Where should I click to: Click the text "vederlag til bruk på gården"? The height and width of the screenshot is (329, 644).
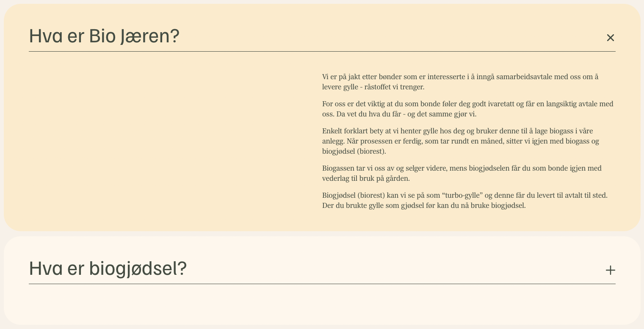(x=366, y=178)
